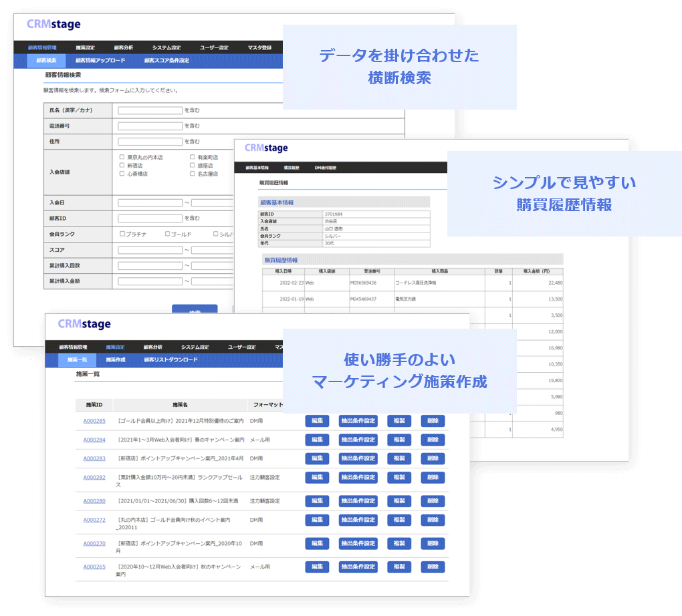Duplicate campaign A000283 using 複製 button
The width and height of the screenshot is (682, 616).
point(399,458)
